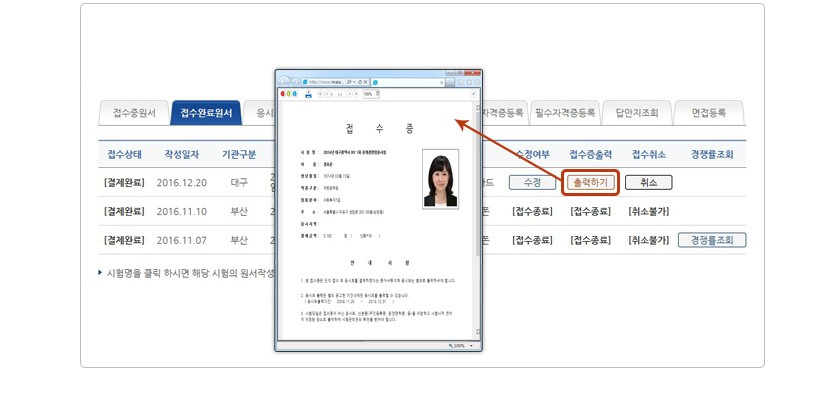Go to first page in report viewer
This screenshot has width=840, height=395.
coord(320,94)
